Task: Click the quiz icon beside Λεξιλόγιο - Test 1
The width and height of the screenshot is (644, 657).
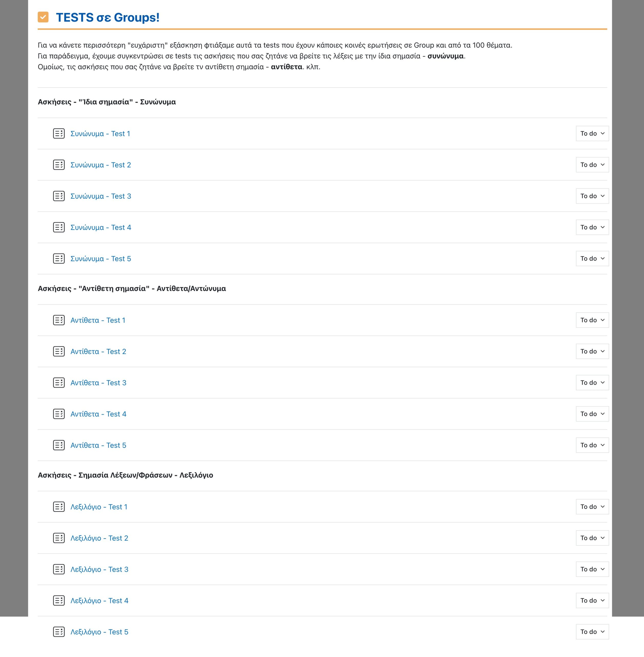Action: (59, 507)
